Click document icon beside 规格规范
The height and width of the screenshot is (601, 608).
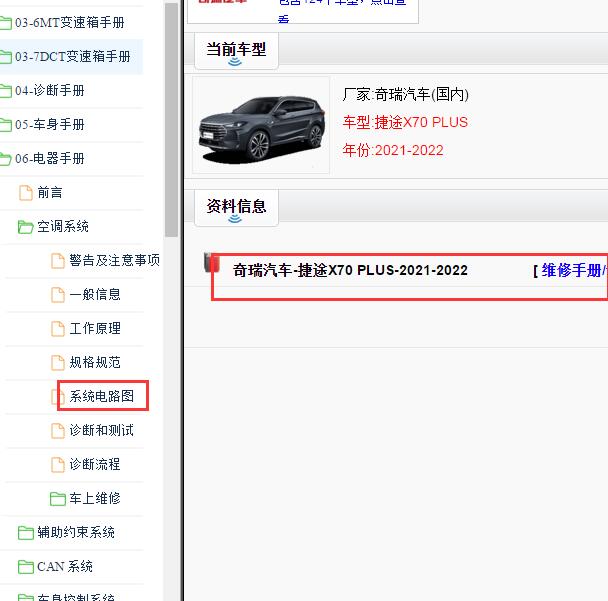pos(58,363)
